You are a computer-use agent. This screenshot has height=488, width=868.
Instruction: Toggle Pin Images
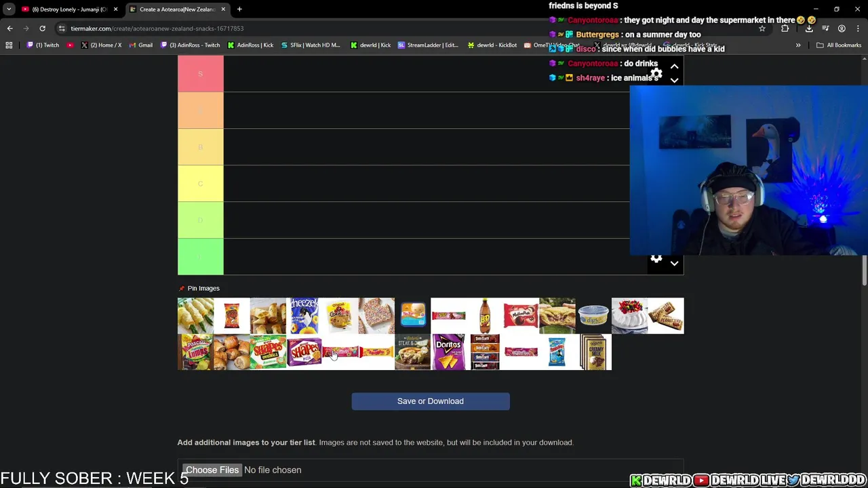[x=199, y=288]
